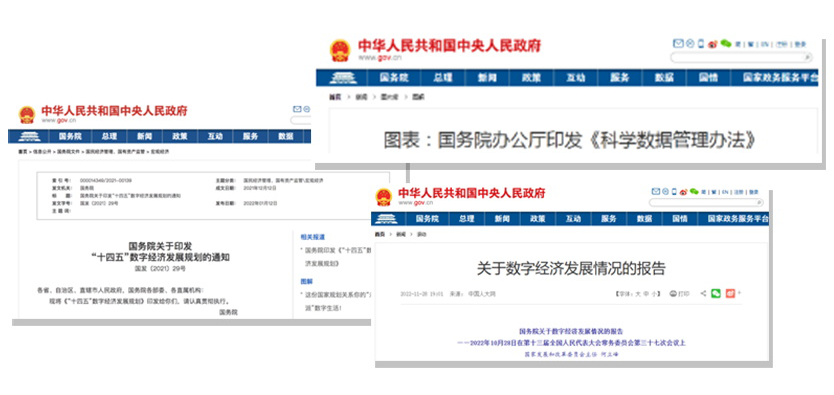Viewport: 834px width, 395px height.
Task: Click the share icon beside 打印
Action: tap(704, 293)
